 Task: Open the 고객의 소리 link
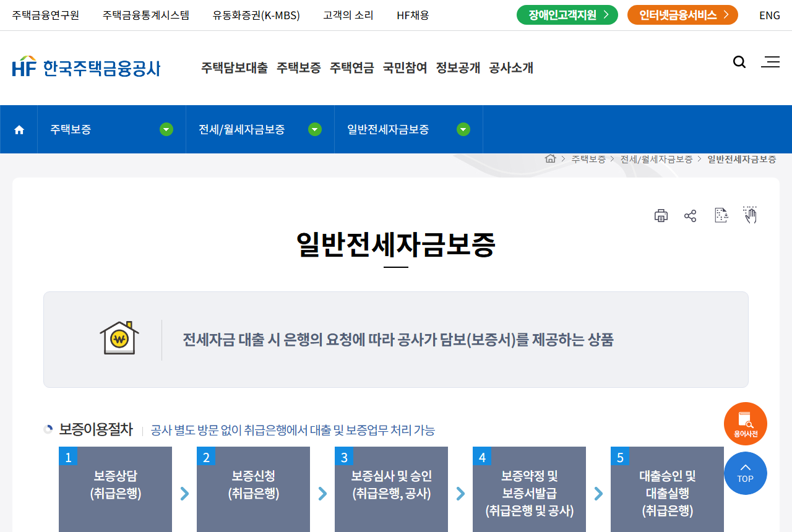[x=348, y=15]
